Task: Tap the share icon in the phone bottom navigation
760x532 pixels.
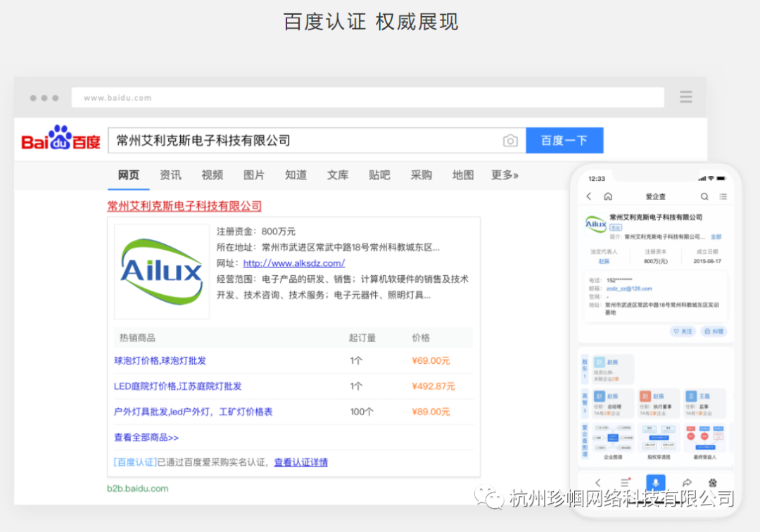Action: click(x=688, y=482)
